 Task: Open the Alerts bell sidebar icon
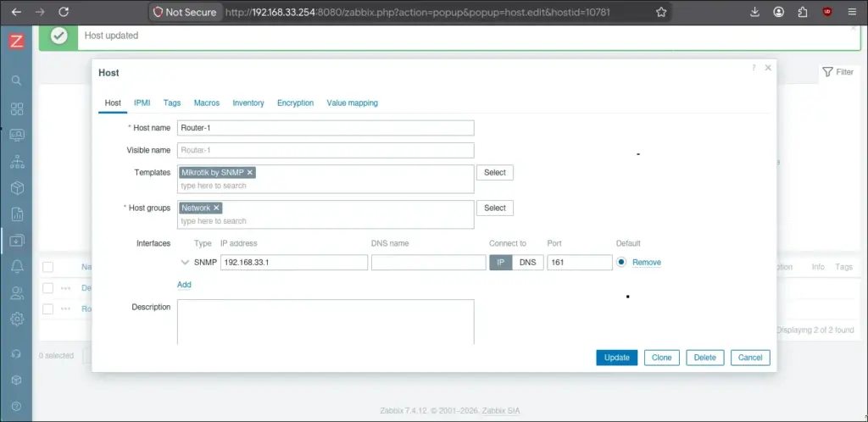pos(17,267)
